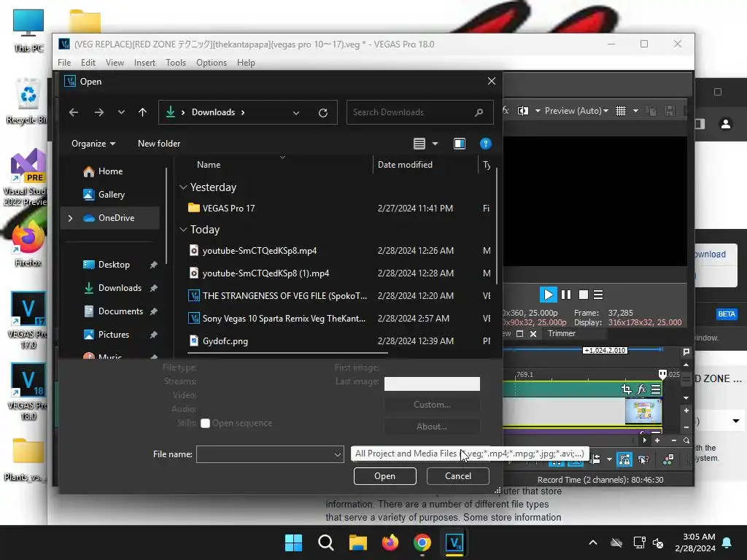The width and height of the screenshot is (747, 560).
Task: Open the File name dropdown arrow
Action: (x=337, y=455)
